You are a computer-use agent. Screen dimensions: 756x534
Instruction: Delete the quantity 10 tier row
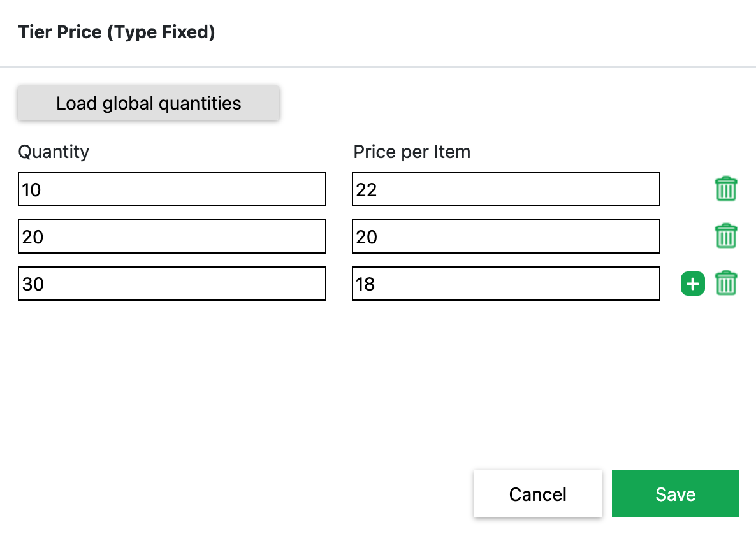click(725, 189)
